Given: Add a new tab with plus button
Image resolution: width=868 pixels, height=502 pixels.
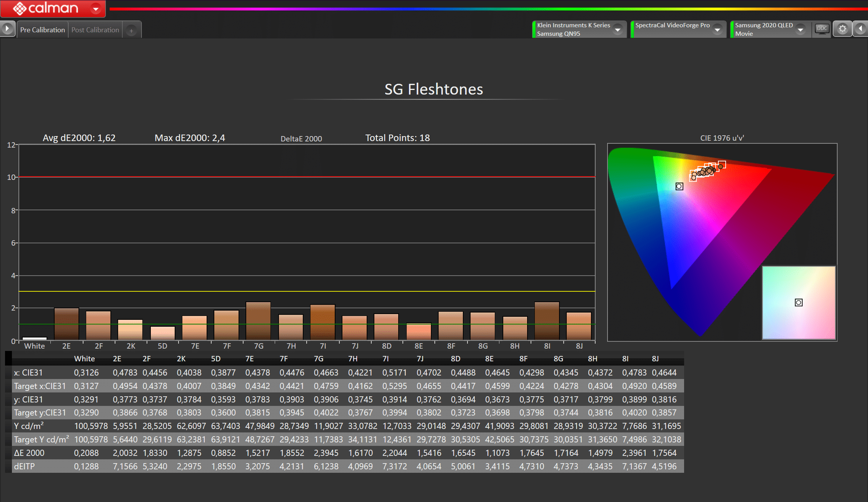Looking at the screenshot, I should 131,30.
